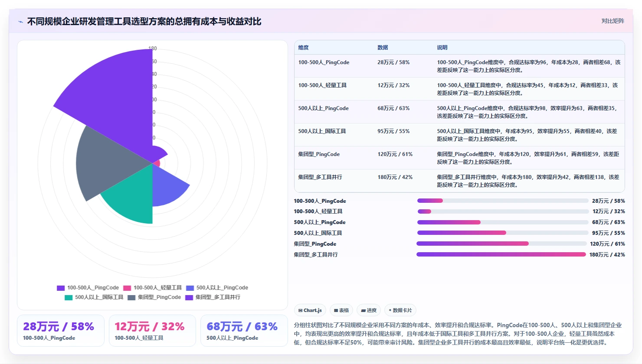Screen dimensions: 642x364
Task: Toggle the 100-500人_PingCode legend swatch
Action: (x=61, y=288)
